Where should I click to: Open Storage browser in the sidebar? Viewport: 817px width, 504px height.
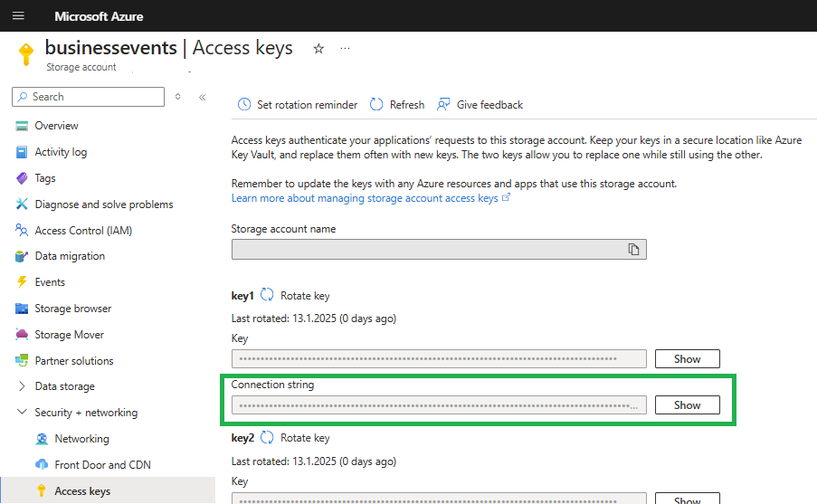coord(72,309)
